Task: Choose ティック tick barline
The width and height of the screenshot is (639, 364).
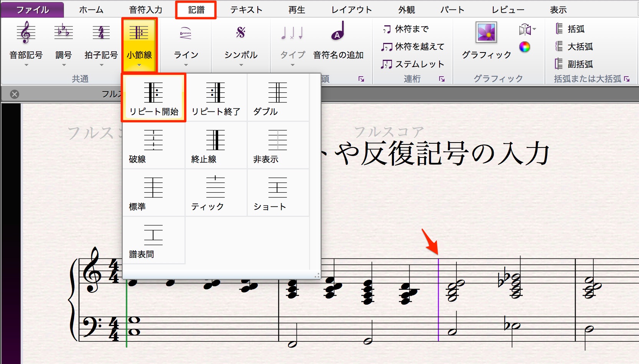Action: click(216, 193)
